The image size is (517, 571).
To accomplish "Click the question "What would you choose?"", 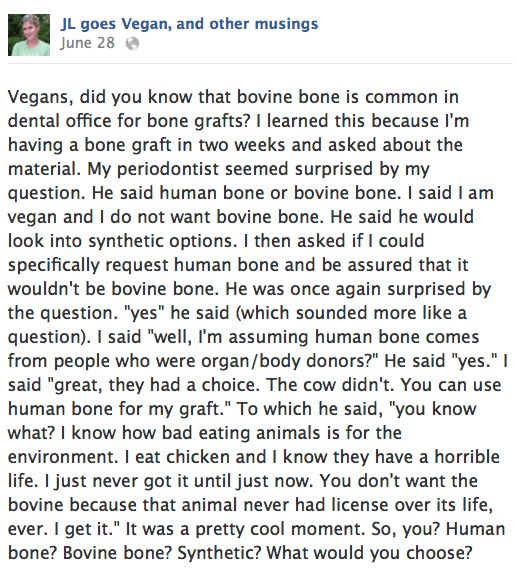I will tap(369, 554).
